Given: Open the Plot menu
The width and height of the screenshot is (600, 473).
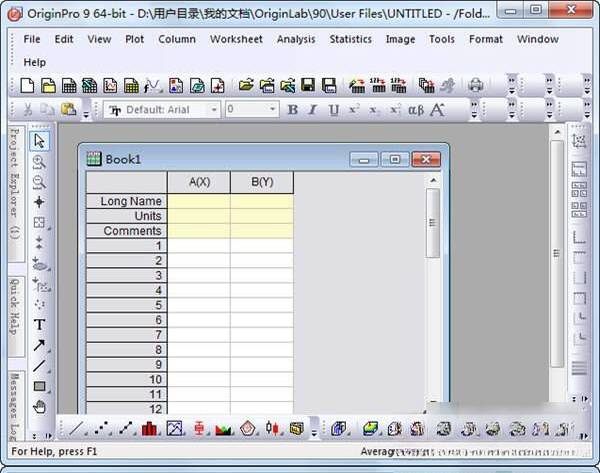Looking at the screenshot, I should click(x=134, y=39).
